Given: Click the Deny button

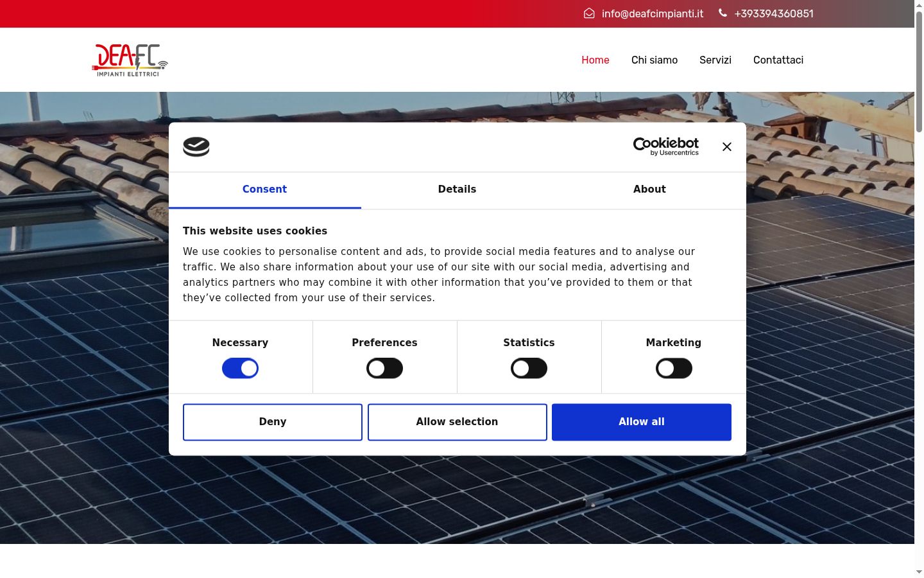Looking at the screenshot, I should pyautogui.click(x=273, y=422).
